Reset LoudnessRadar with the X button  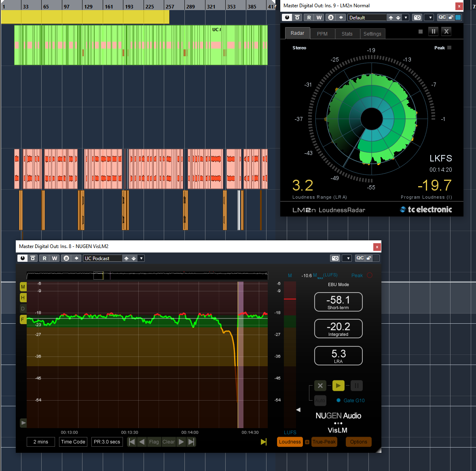click(446, 31)
